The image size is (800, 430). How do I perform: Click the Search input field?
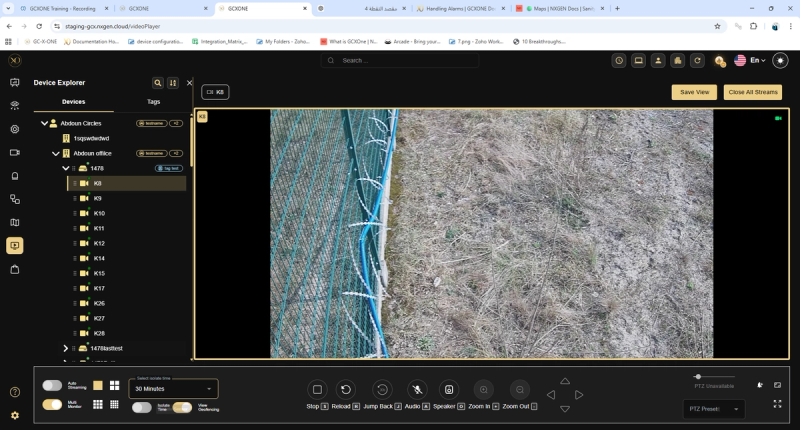[x=400, y=60]
